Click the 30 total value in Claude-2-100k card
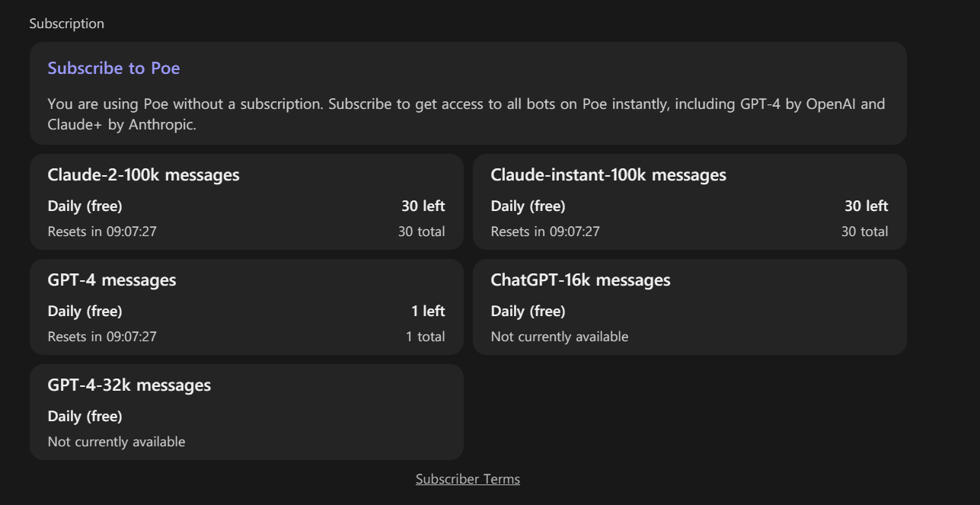 click(422, 232)
